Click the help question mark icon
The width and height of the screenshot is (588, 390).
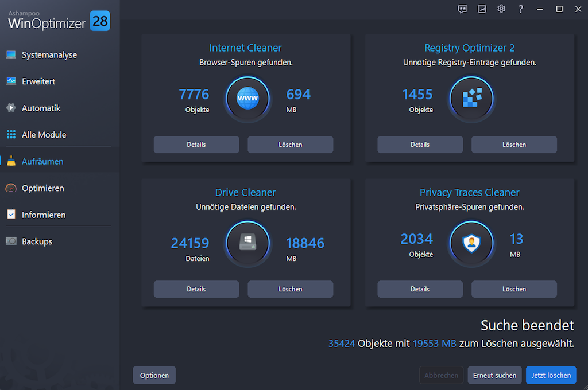point(521,9)
